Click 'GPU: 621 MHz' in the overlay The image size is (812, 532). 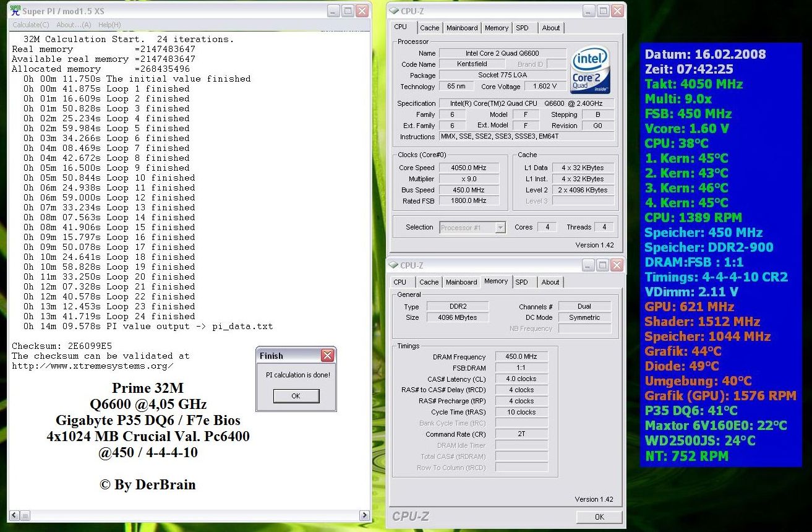(x=689, y=307)
